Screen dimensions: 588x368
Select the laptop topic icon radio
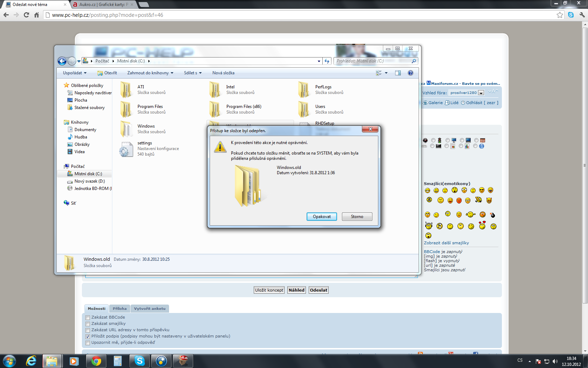[462, 141]
